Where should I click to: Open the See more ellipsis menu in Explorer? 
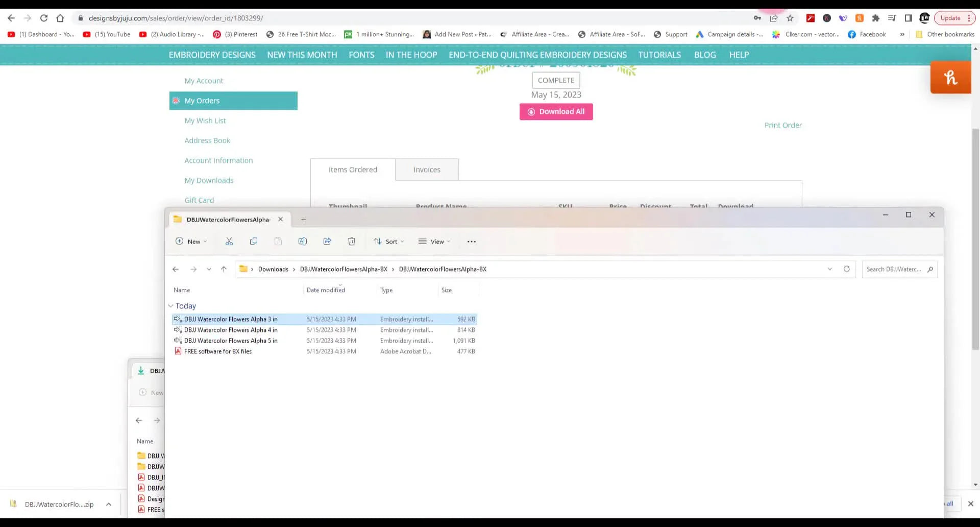tap(471, 242)
